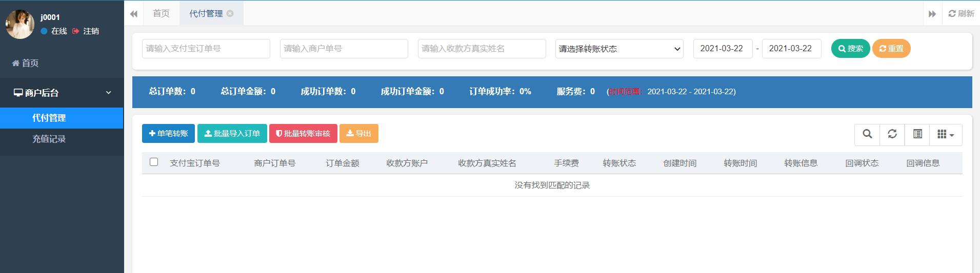
Task: Click the 单笔转账 button
Action: 168,134
